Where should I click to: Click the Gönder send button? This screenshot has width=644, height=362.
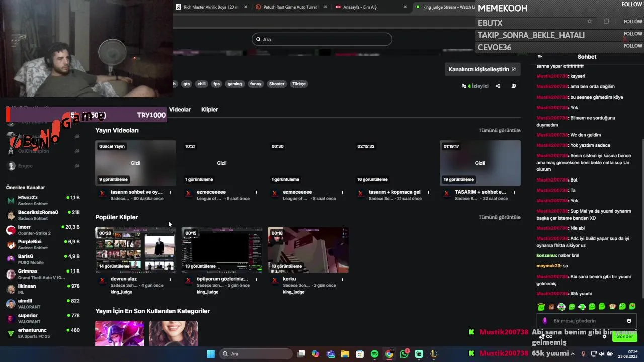(624, 337)
